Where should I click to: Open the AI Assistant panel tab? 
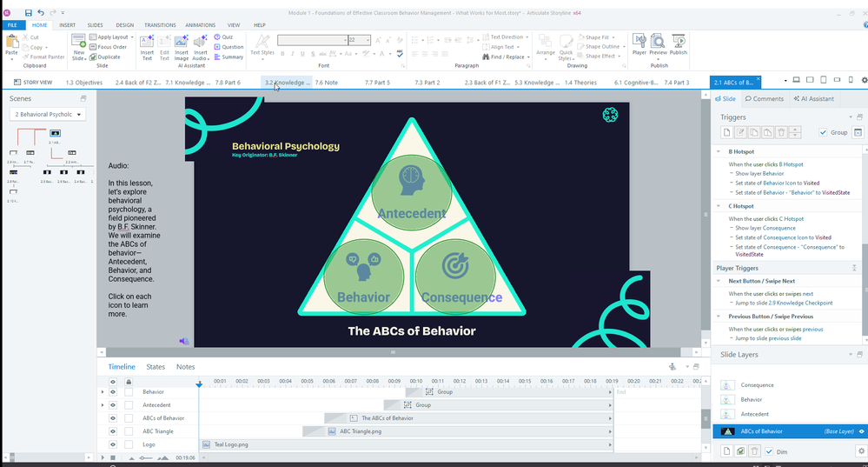[814, 98]
